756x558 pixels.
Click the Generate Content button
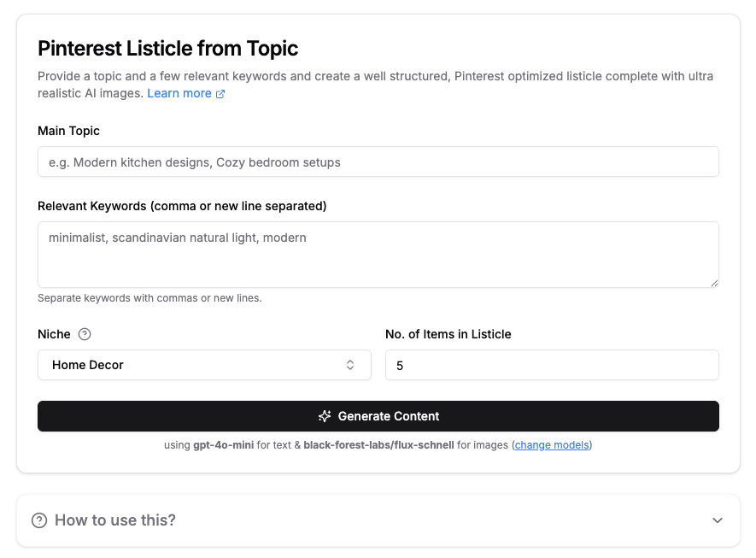pos(378,416)
